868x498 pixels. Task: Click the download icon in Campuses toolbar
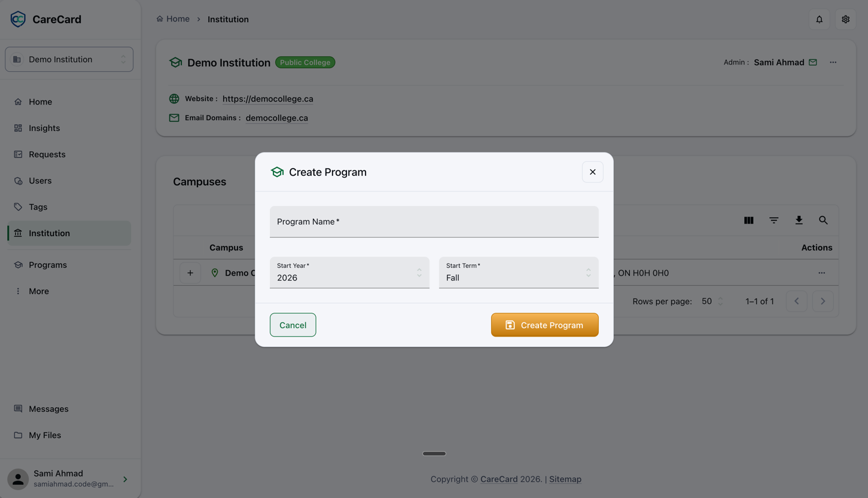tap(799, 221)
